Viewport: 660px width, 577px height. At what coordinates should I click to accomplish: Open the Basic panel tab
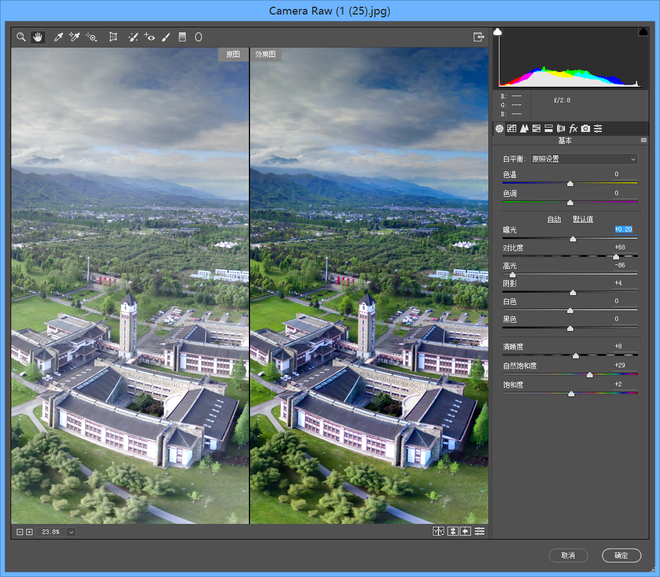click(499, 128)
